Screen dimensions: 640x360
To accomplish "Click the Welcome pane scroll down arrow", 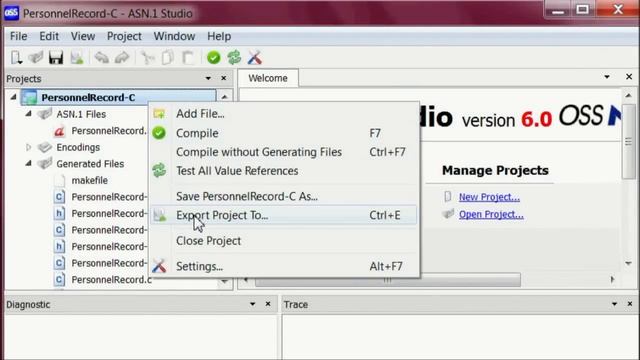I will [628, 264].
